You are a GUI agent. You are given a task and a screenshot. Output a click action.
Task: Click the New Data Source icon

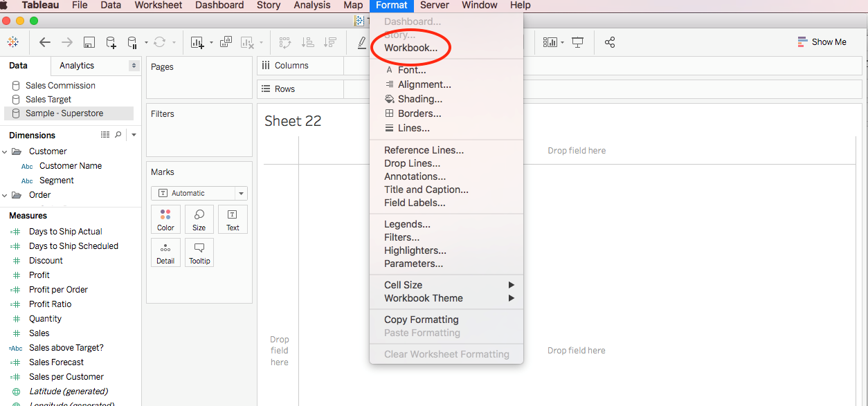click(x=111, y=43)
